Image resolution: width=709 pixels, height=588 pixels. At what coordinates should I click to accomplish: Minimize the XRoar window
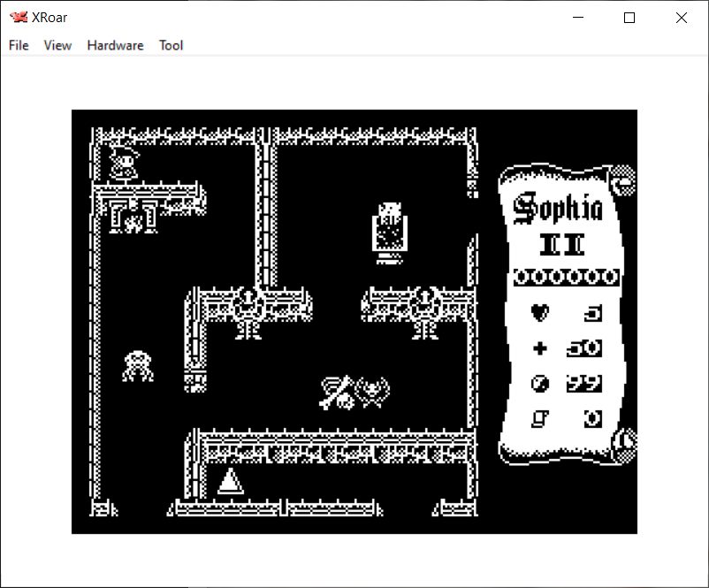pyautogui.click(x=579, y=18)
